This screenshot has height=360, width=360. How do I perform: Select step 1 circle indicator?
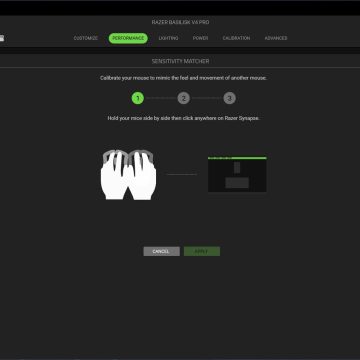point(138,98)
